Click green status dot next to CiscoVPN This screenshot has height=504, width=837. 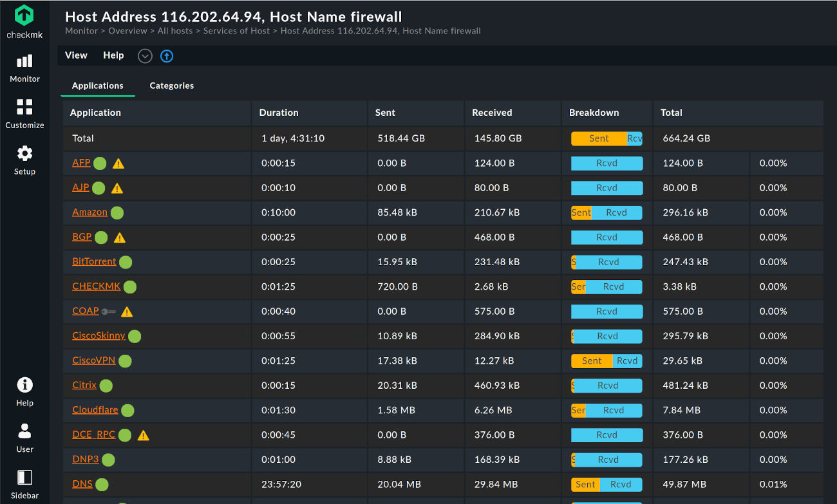pos(125,361)
